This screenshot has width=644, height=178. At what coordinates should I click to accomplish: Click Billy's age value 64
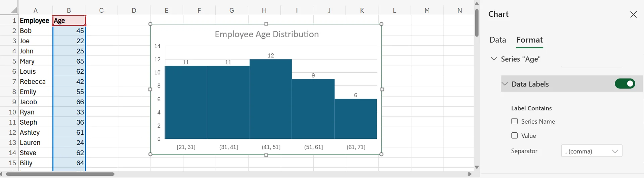tap(69, 163)
